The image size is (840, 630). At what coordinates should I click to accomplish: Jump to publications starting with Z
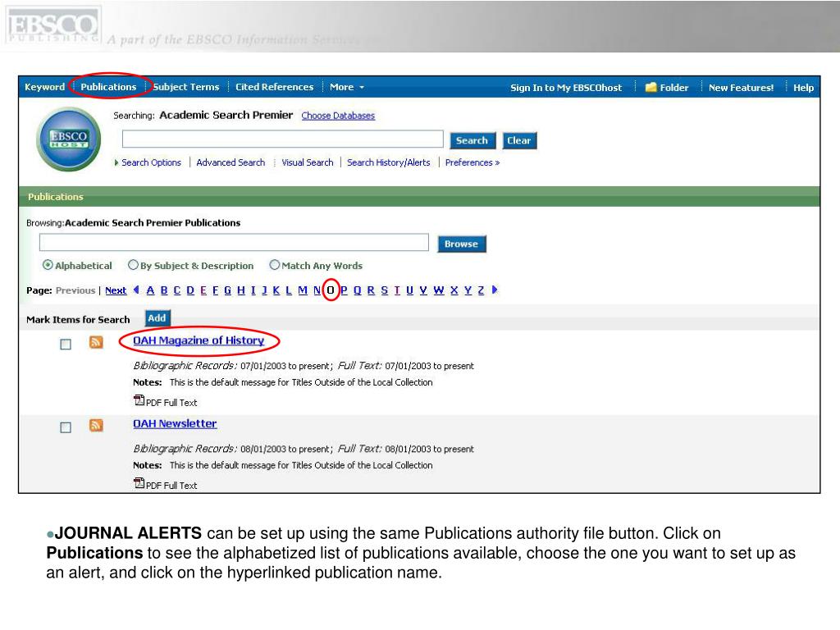click(481, 290)
